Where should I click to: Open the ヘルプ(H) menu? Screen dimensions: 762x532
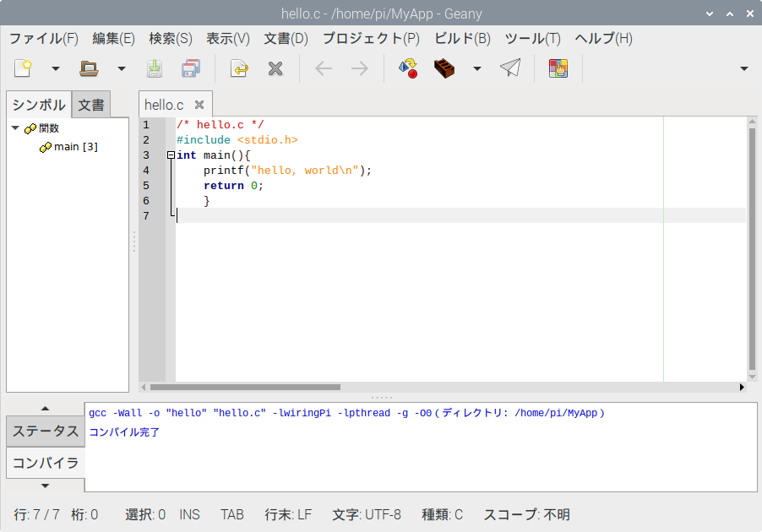click(603, 38)
